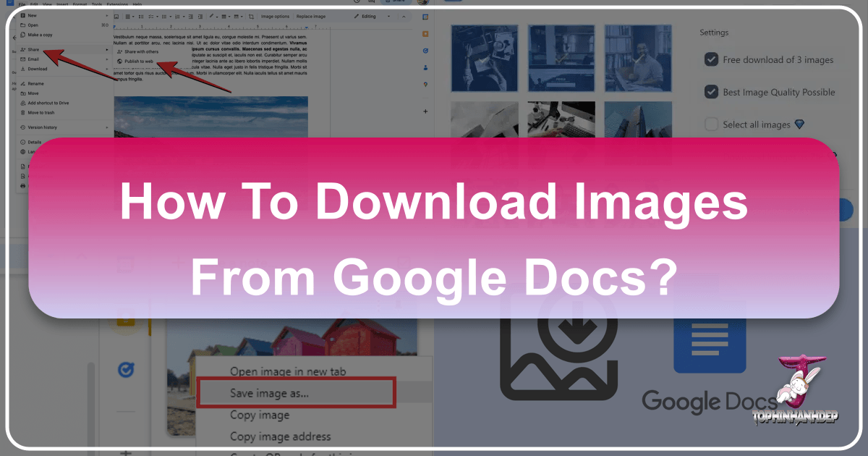This screenshot has height=456, width=868.
Task: Open Google Maps from the side panel
Action: click(x=425, y=83)
